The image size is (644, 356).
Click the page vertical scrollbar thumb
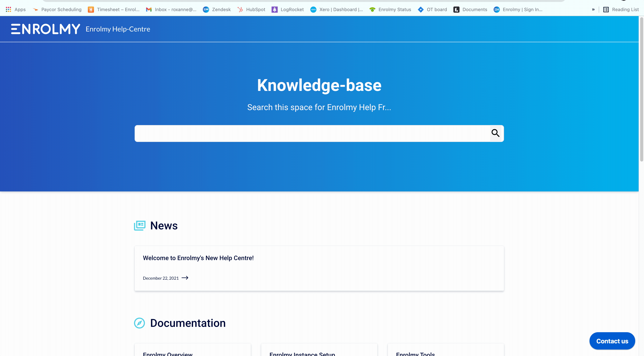[x=642, y=89]
